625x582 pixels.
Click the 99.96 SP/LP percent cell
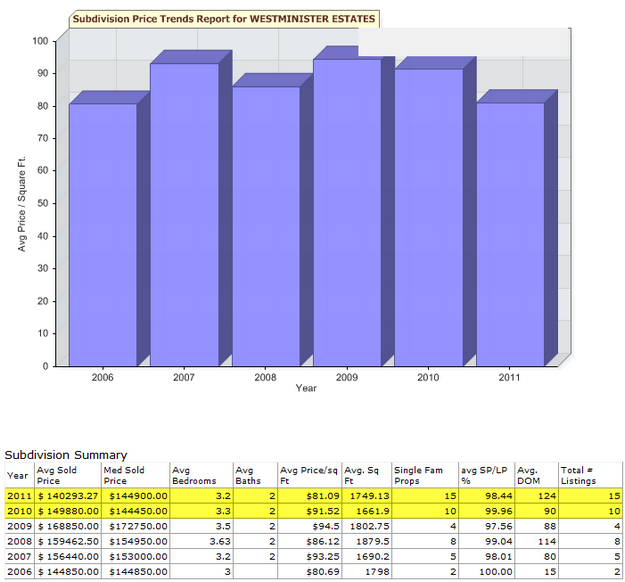[x=487, y=511]
